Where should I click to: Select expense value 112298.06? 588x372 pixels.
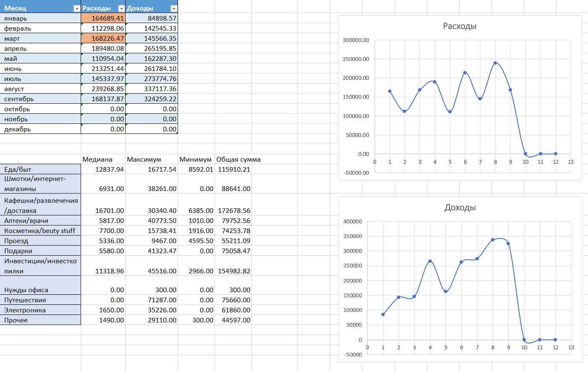(x=103, y=28)
